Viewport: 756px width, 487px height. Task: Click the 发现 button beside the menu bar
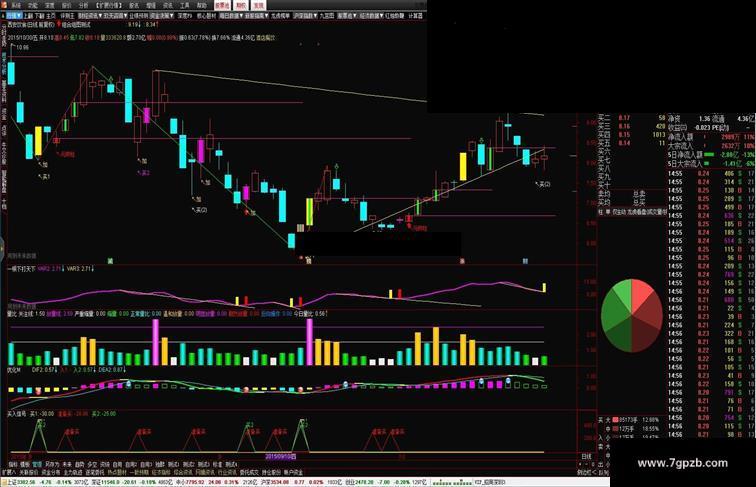pos(259,5)
